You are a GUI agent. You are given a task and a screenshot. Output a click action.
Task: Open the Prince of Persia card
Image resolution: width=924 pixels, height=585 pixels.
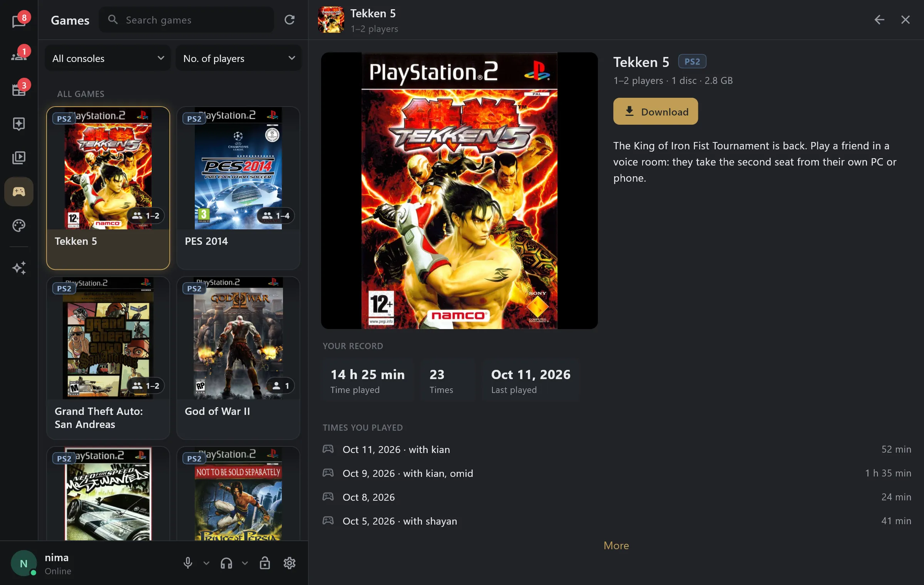[x=238, y=494]
